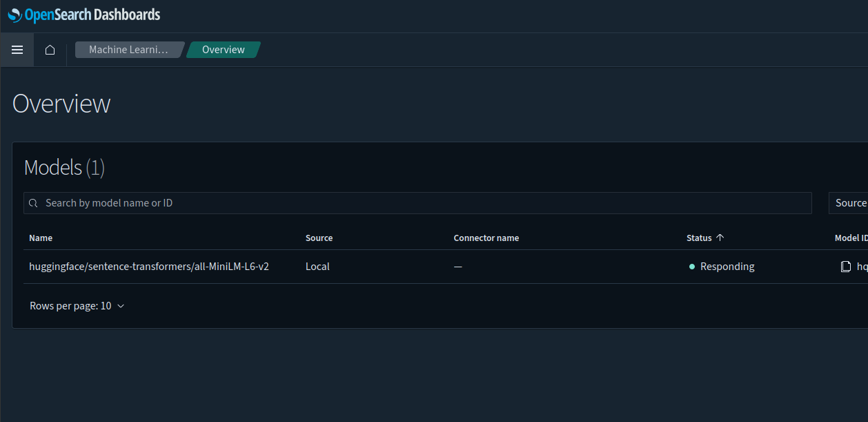Click the Model ID column header
Viewport: 868px width, 422px height.
click(x=851, y=238)
